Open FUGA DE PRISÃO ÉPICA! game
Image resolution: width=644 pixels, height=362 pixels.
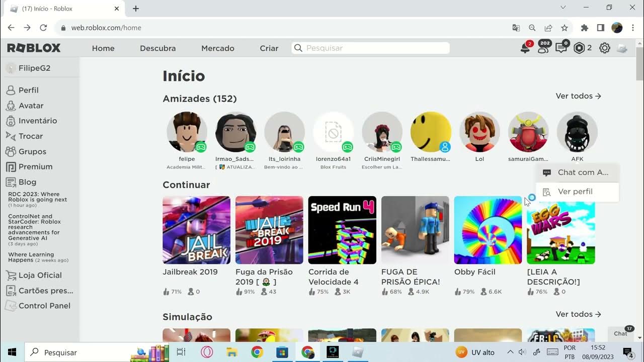tap(415, 230)
